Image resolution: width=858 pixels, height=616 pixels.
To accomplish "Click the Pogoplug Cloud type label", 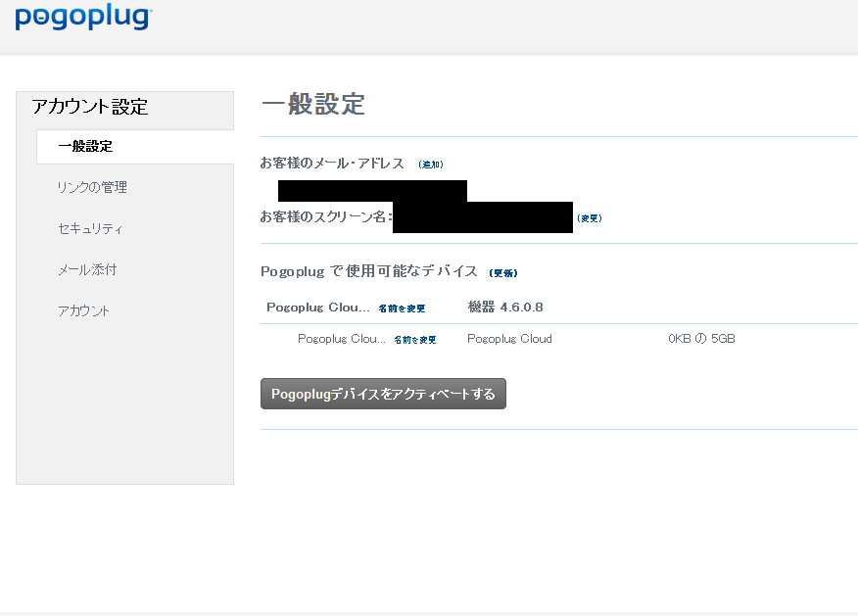I will [509, 339].
